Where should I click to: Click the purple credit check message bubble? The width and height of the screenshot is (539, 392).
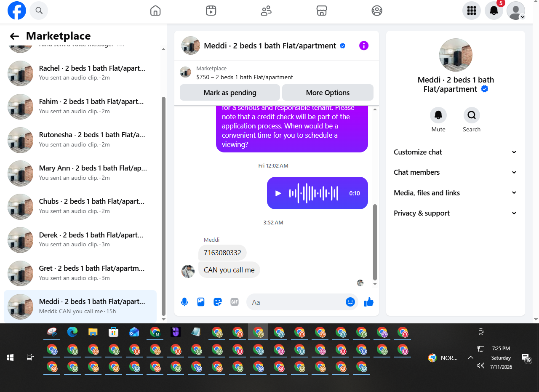tap(292, 128)
